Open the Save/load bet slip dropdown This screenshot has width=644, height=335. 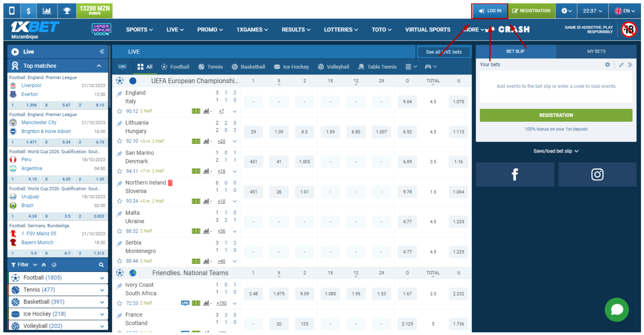point(556,151)
